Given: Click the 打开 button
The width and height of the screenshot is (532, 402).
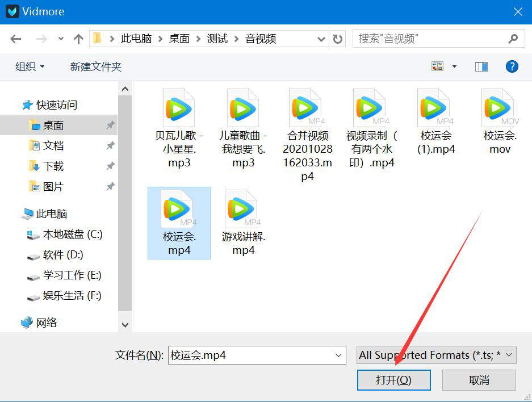Looking at the screenshot, I should click(393, 380).
